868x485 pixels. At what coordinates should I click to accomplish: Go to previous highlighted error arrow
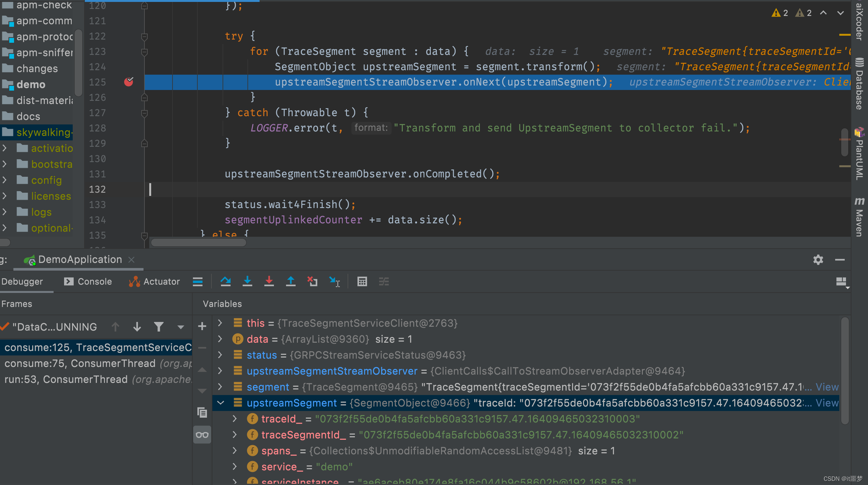(x=823, y=13)
